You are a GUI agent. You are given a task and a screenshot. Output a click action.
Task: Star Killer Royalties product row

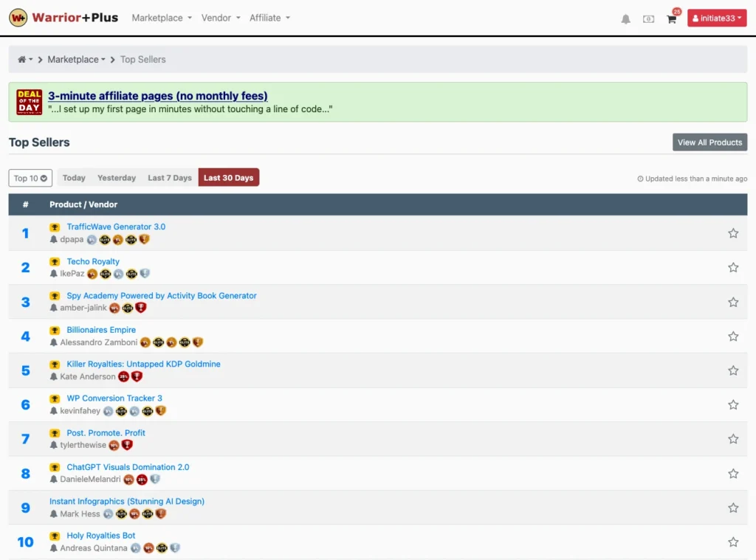[x=733, y=370]
